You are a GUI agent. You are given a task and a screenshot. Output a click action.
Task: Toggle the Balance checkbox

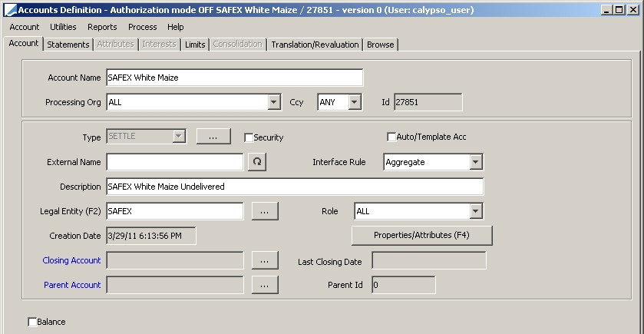32,322
